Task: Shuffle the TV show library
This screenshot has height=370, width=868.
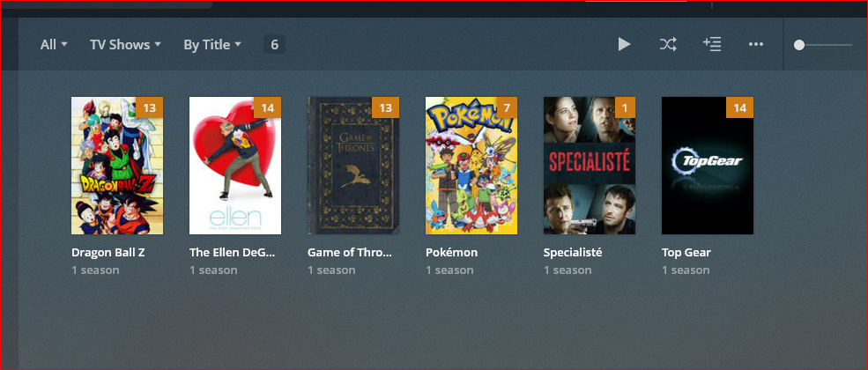Action: (x=668, y=44)
